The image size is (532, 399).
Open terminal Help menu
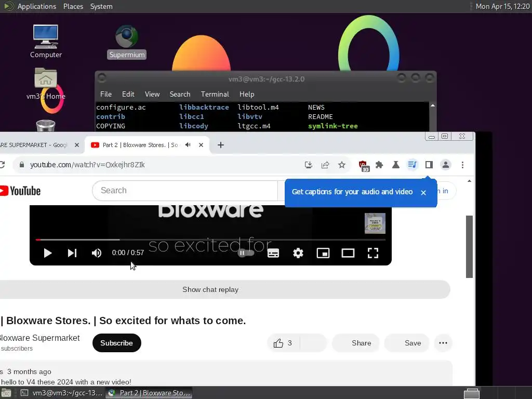[x=247, y=95]
